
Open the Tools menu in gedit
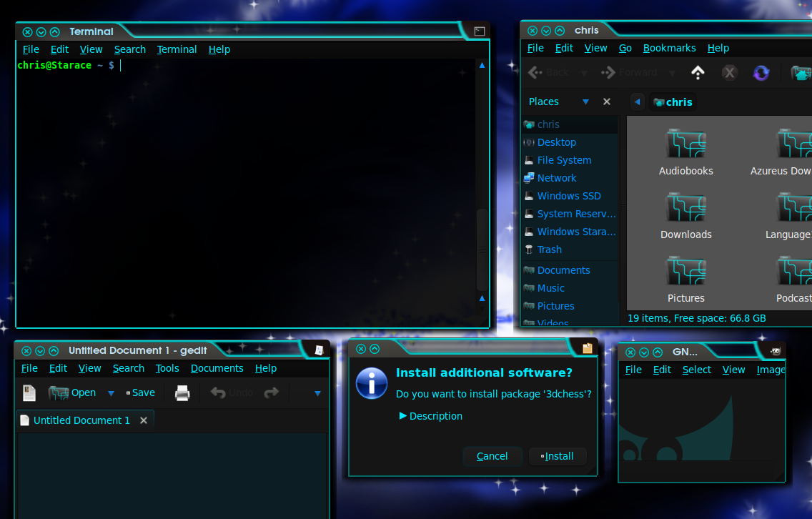click(x=167, y=368)
